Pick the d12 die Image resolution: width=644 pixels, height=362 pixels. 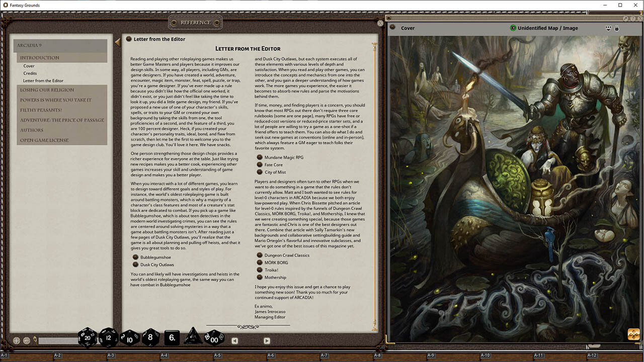click(108, 337)
